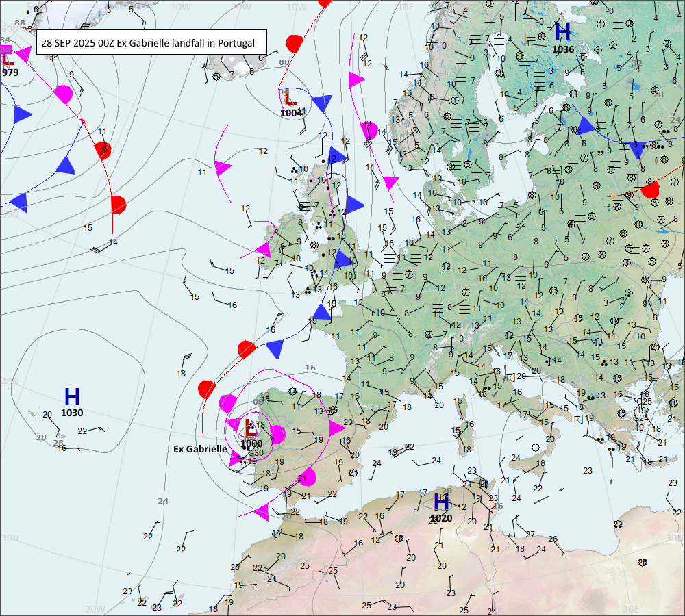Select the magenta semicircle near the 979 low
The width and height of the screenshot is (685, 616).
coord(63,93)
